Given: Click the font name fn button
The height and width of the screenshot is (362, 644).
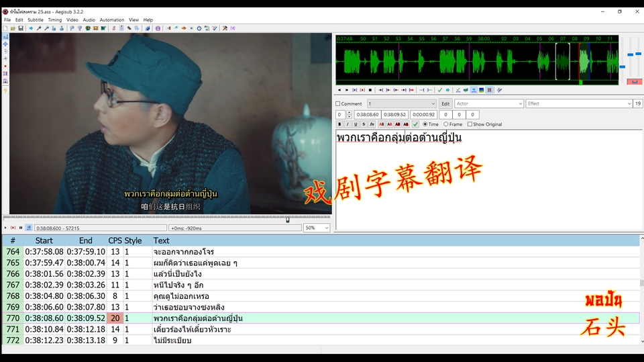Looking at the screenshot, I should click(x=372, y=124).
